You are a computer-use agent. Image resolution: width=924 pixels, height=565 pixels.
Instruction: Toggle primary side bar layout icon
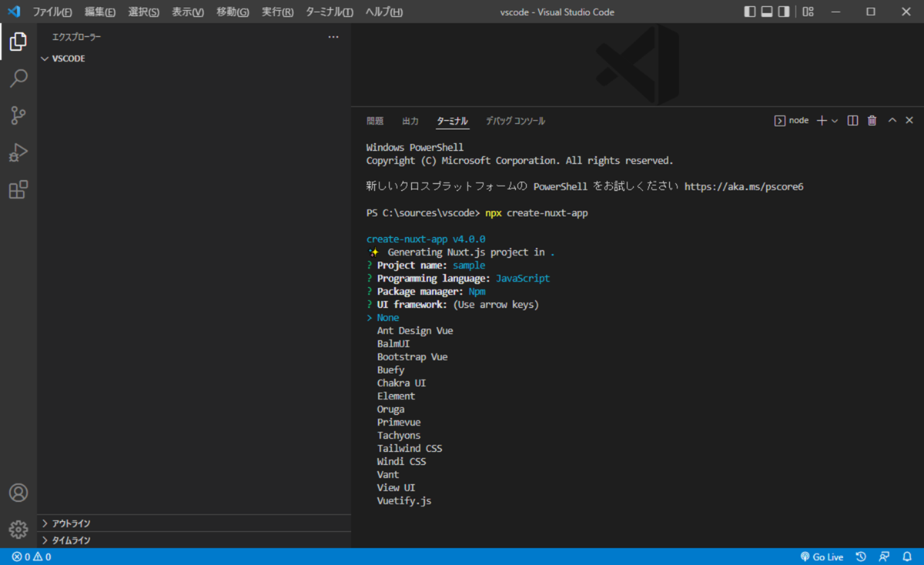coord(750,12)
